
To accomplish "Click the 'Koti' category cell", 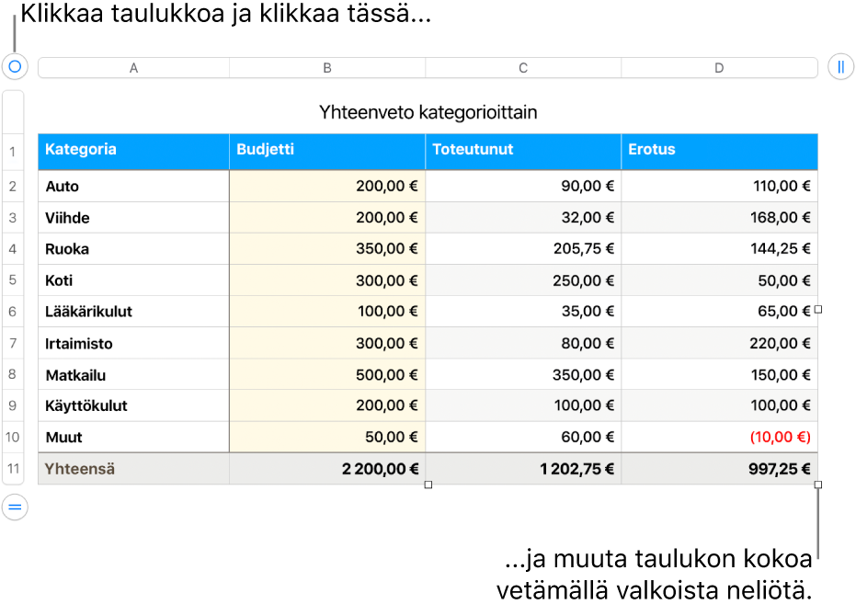I will (x=133, y=280).
